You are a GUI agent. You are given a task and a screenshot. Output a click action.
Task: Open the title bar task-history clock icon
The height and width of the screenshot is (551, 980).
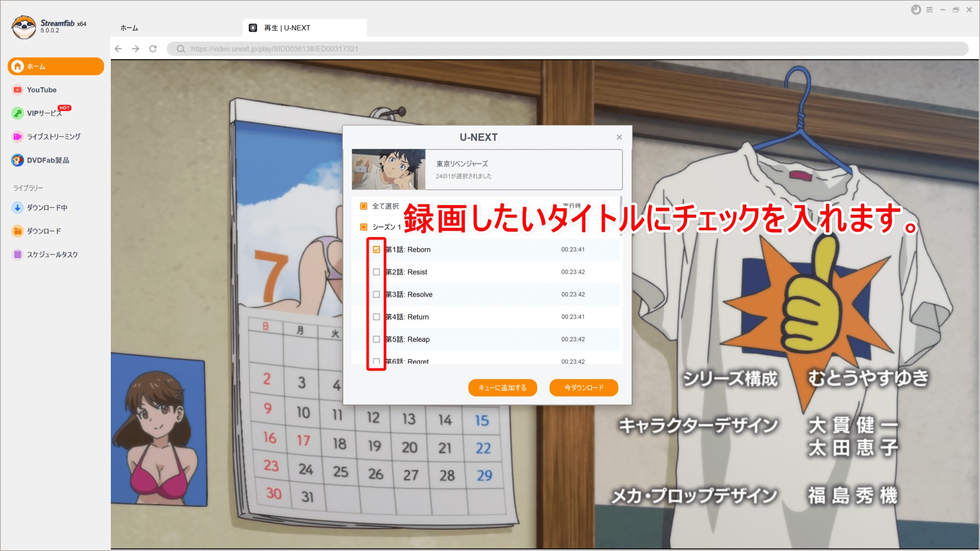click(916, 10)
